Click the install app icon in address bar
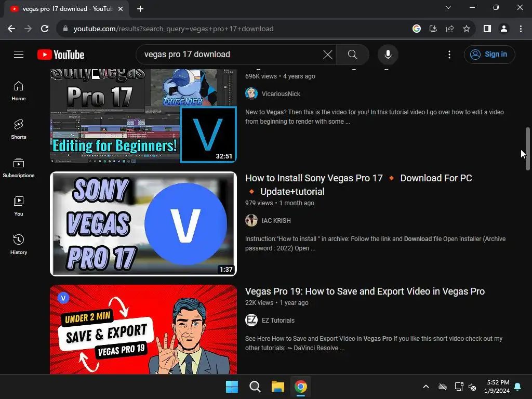532x399 pixels. tap(433, 29)
